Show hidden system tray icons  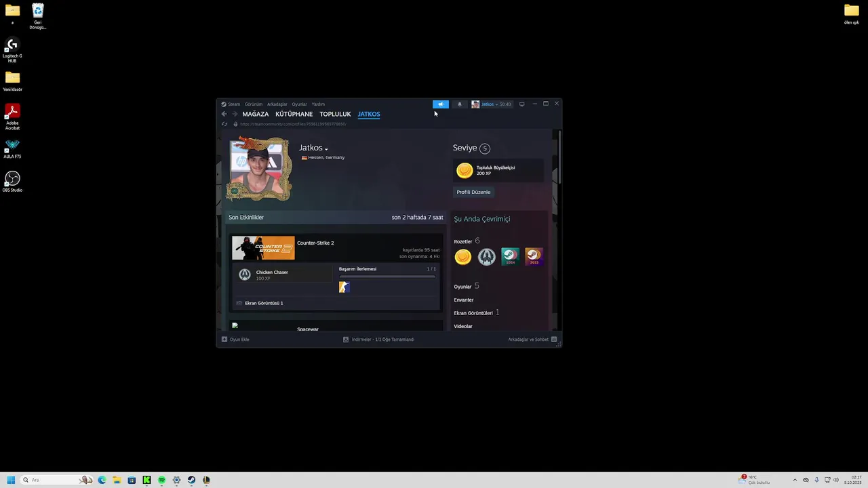pos(795,480)
